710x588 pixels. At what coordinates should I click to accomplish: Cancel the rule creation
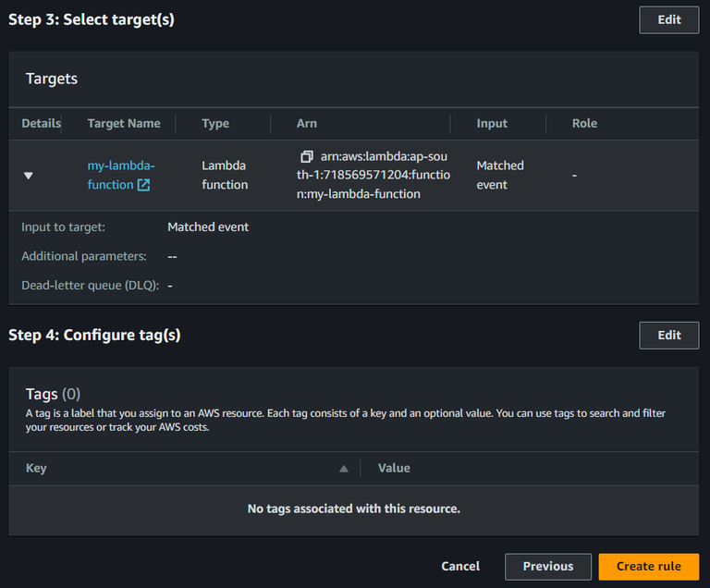pyautogui.click(x=460, y=567)
